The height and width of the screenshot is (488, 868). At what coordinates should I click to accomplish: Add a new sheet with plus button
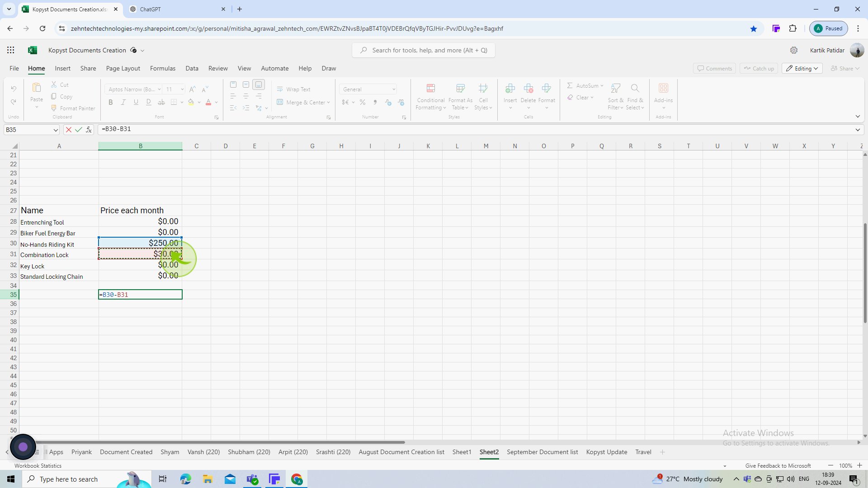click(662, 452)
